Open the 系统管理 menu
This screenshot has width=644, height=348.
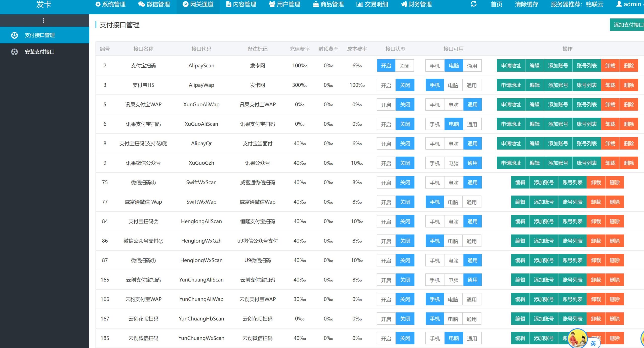111,4
